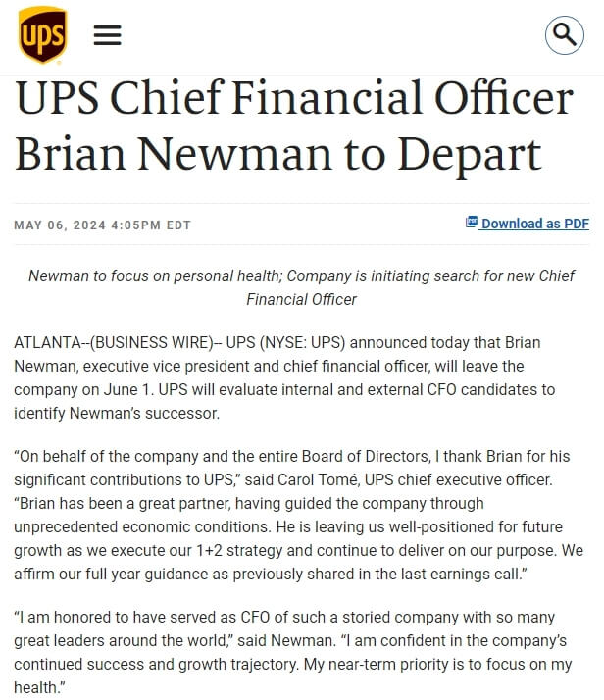This screenshot has height=700, width=604.
Task: Click the headline 'UPS Chief Financial Officer'
Action: click(x=294, y=97)
